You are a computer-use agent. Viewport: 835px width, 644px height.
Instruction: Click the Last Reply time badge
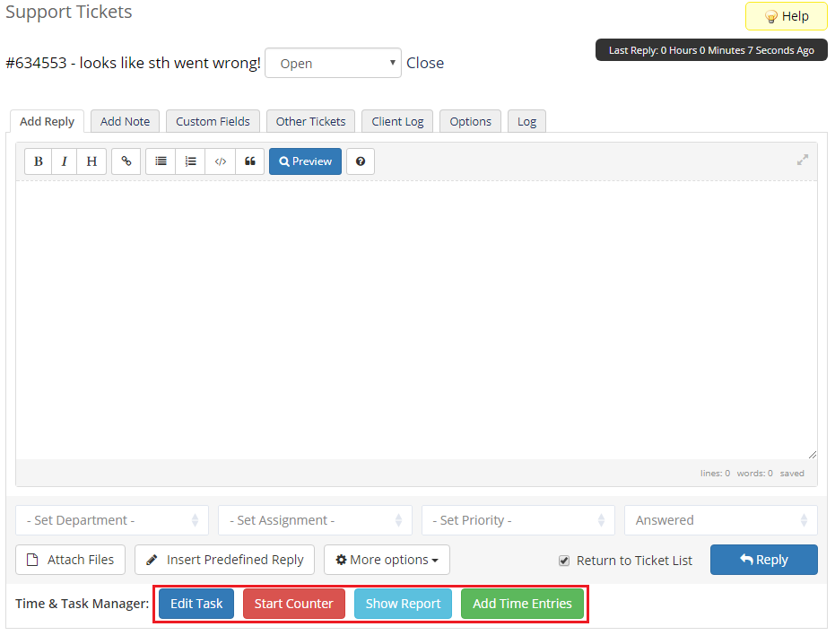pyautogui.click(x=711, y=50)
